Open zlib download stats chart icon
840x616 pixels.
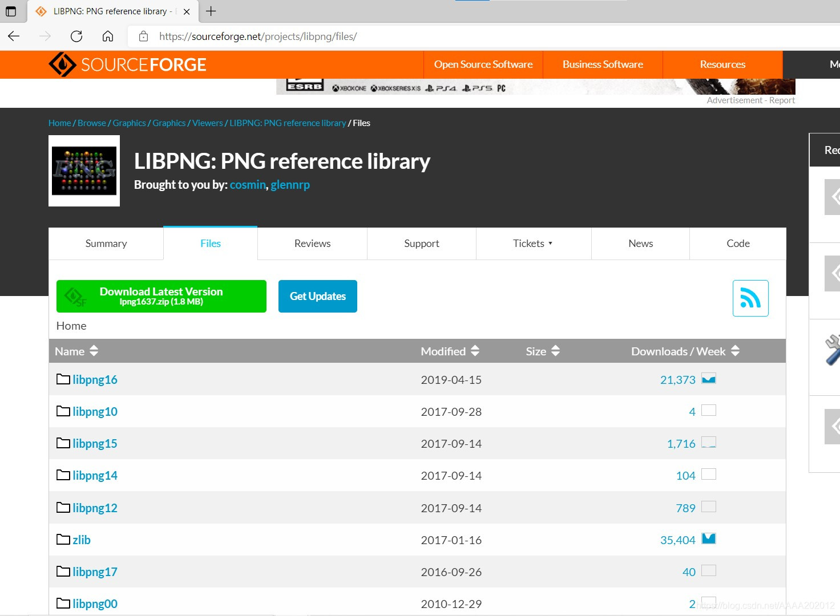click(709, 538)
